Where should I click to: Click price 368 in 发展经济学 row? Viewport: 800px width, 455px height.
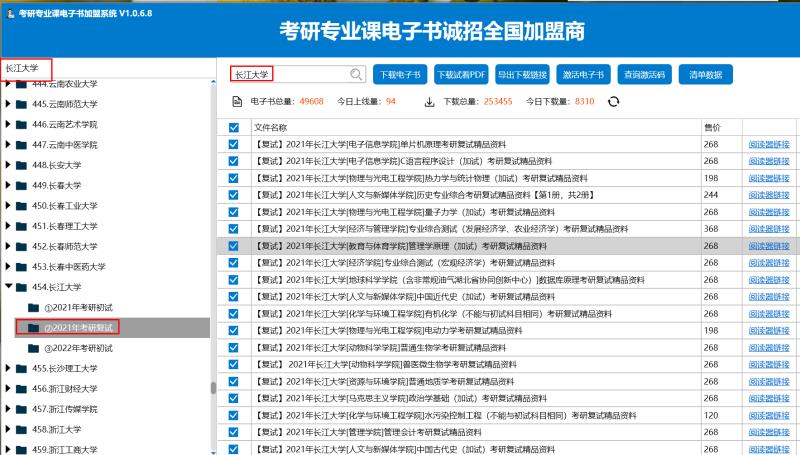pyautogui.click(x=711, y=229)
